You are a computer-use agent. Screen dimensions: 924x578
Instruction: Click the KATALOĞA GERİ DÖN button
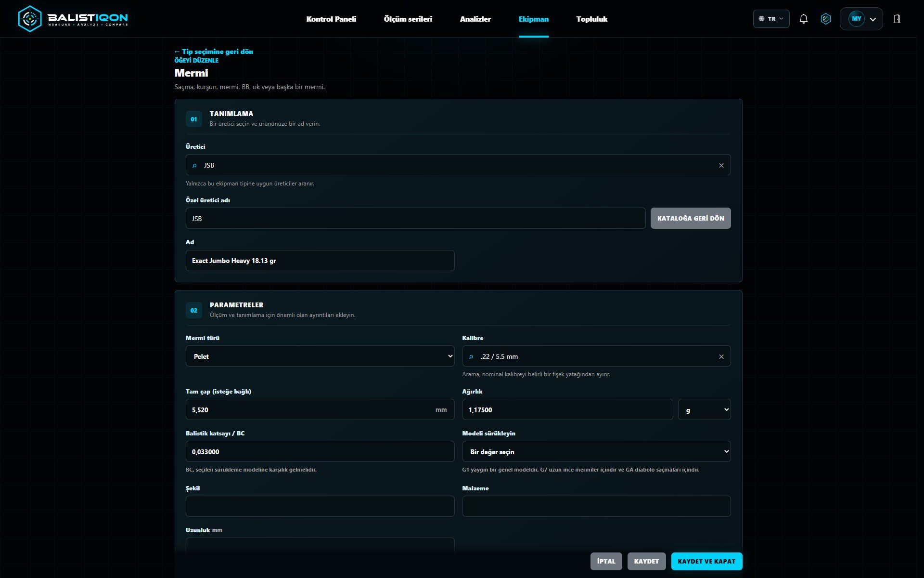click(x=691, y=218)
